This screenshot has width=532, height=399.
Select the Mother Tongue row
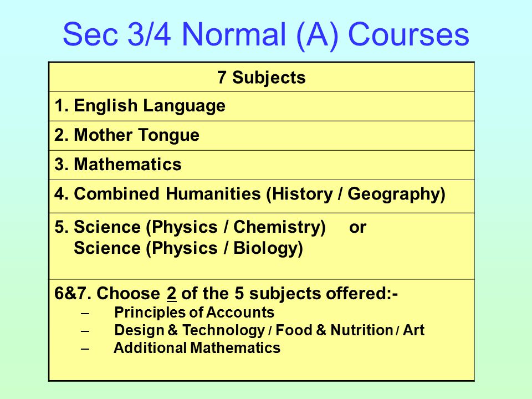click(262, 136)
